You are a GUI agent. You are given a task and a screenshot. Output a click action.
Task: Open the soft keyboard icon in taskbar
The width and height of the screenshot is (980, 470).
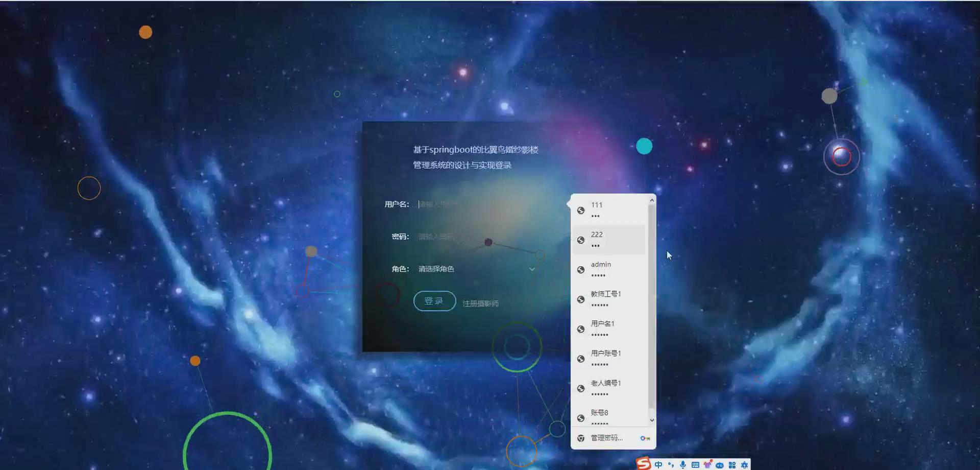[695, 464]
